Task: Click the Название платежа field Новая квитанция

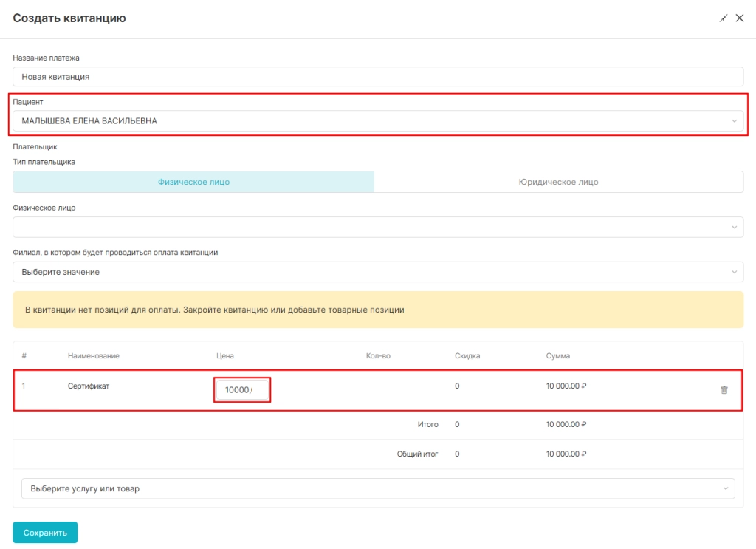Action: click(x=378, y=77)
